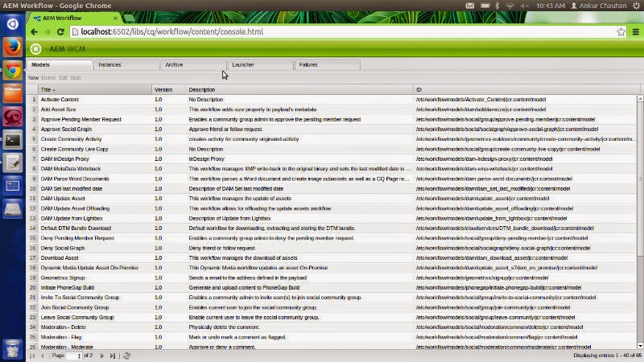Select the Geometrixx Signup row
This screenshot has width=644, height=362.
332,278
